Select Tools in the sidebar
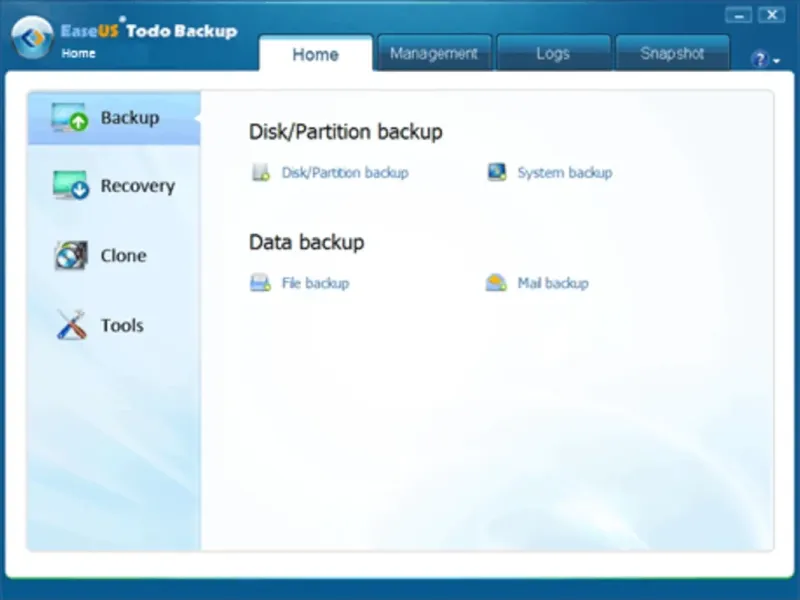Image resolution: width=800 pixels, height=600 pixels. point(114,325)
